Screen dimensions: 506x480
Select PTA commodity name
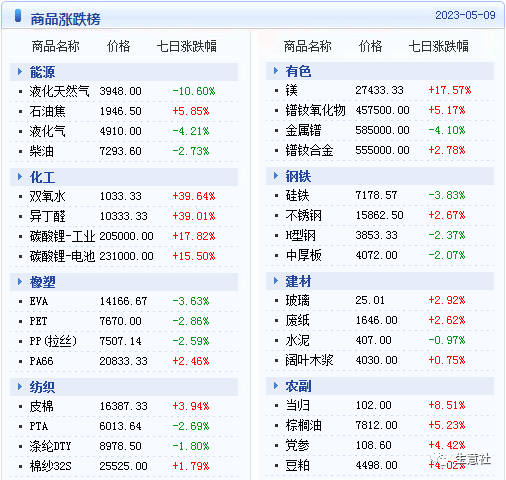point(39,426)
